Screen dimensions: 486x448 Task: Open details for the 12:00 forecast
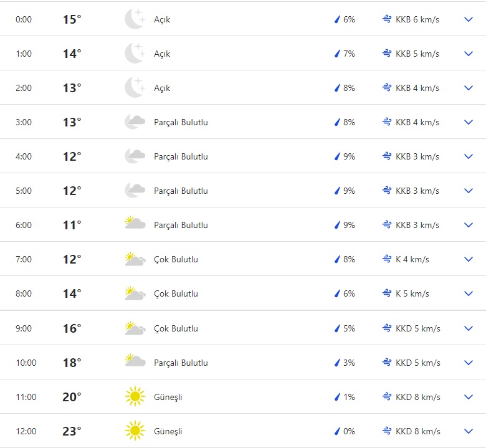[x=469, y=431]
